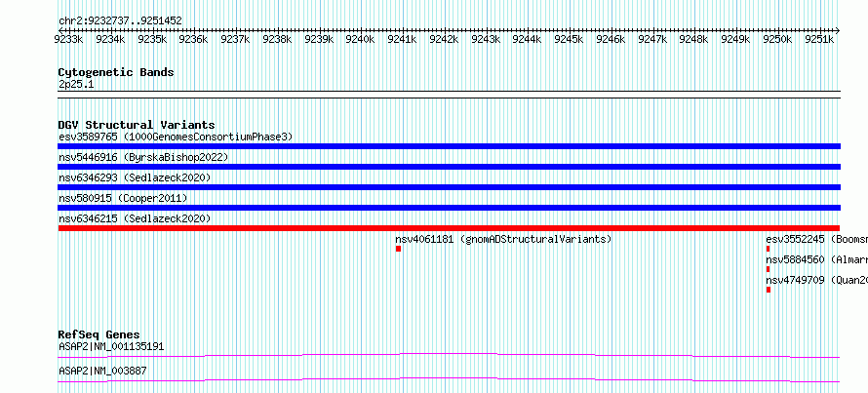Click the nsv6346215 red variant bar

(449, 228)
